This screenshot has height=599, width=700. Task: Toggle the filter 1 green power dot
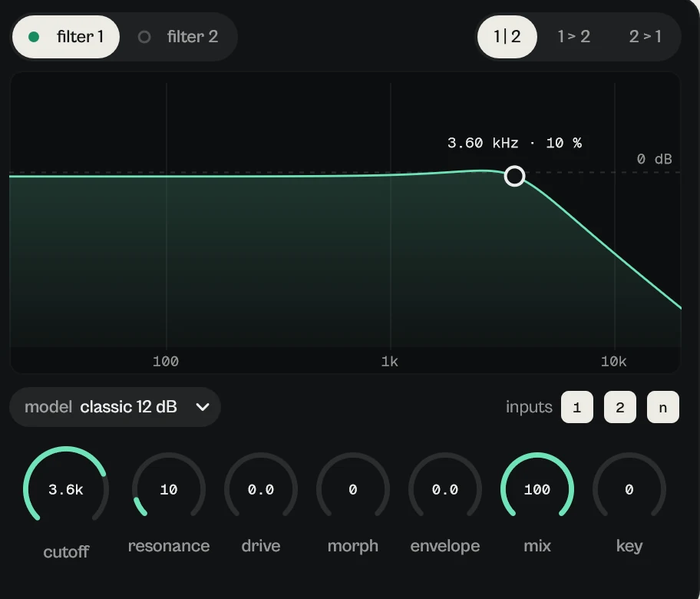click(x=34, y=37)
